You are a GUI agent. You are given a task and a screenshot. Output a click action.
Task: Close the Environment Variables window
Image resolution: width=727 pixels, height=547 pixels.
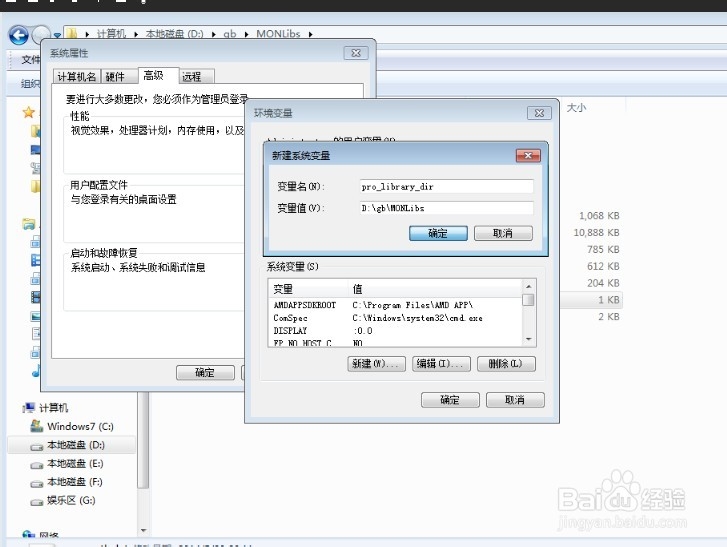pyautogui.click(x=539, y=113)
